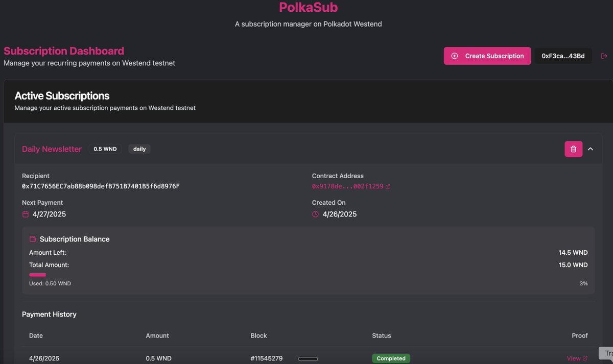Click the Block column header
The height and width of the screenshot is (364, 613).
259,335
